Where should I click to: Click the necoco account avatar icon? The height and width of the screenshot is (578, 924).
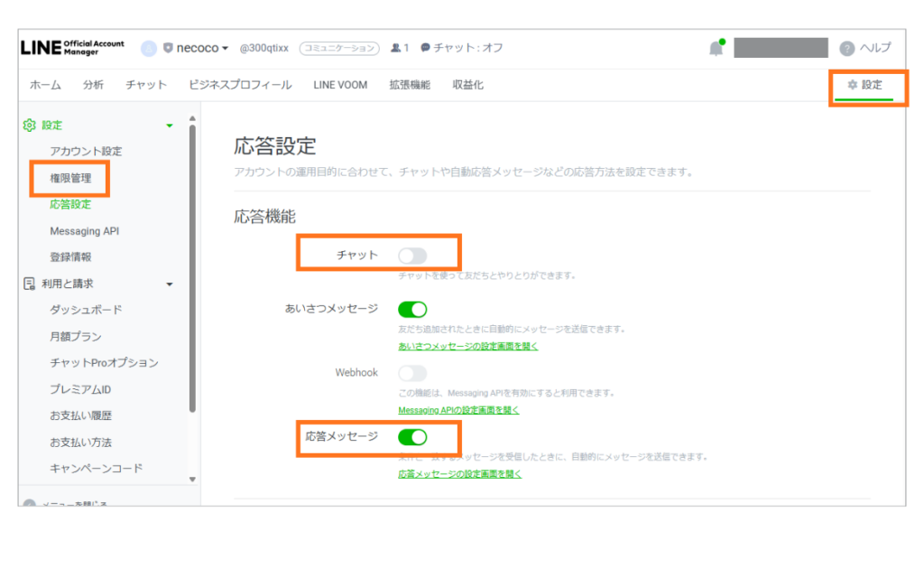pos(149,48)
